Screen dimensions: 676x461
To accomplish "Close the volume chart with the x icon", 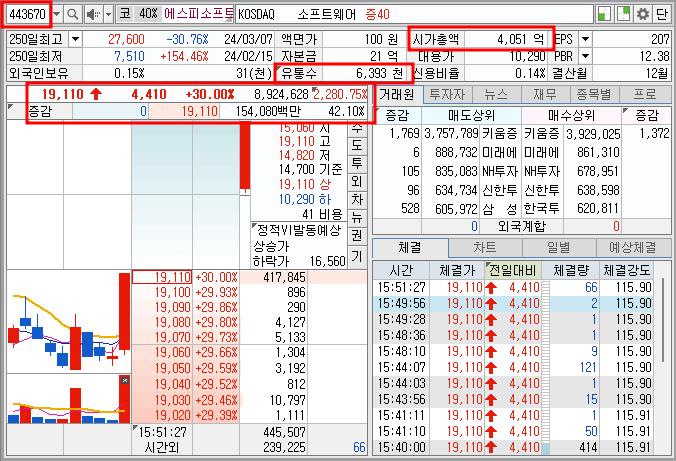I will click(125, 380).
